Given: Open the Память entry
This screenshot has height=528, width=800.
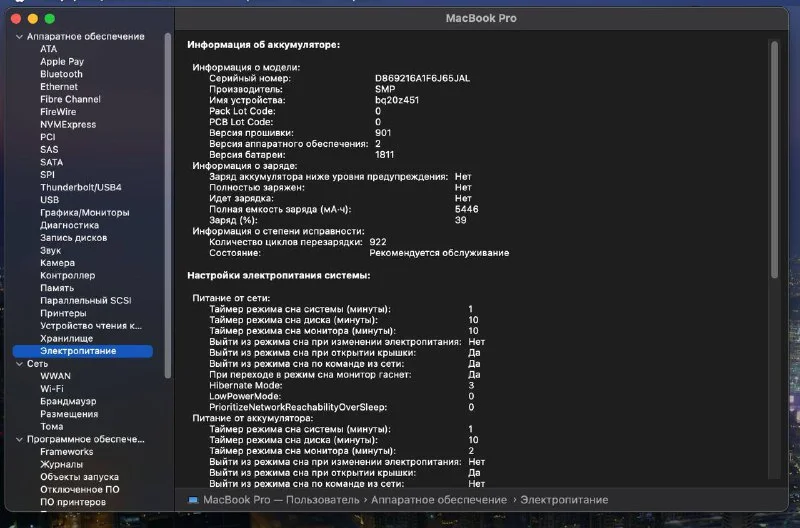Looking at the screenshot, I should pyautogui.click(x=56, y=288).
